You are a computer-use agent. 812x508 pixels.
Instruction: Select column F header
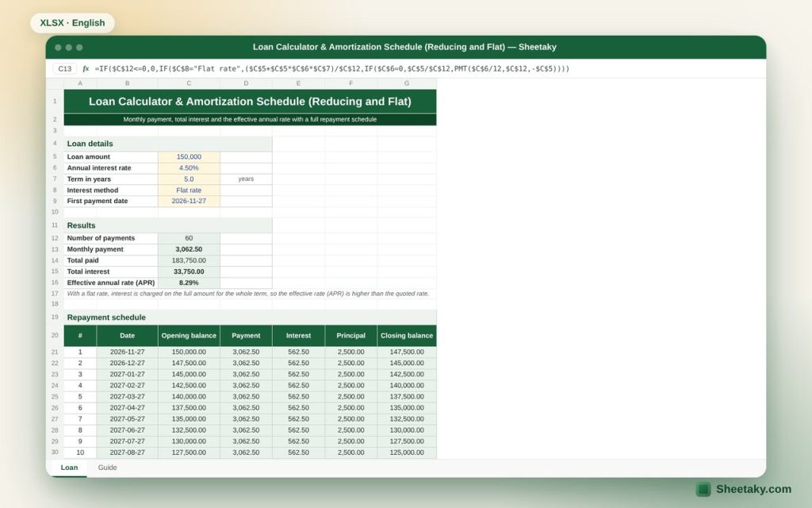point(351,83)
